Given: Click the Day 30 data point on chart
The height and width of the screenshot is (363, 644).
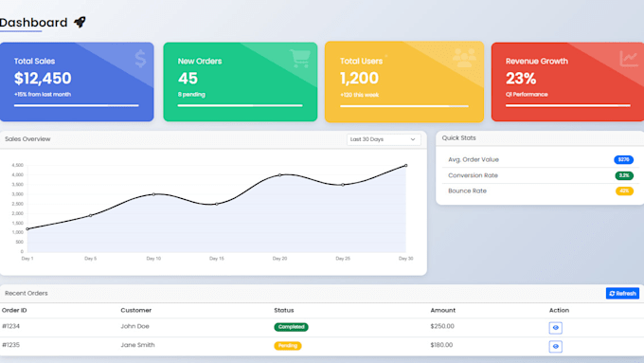Looking at the screenshot, I should tap(405, 166).
